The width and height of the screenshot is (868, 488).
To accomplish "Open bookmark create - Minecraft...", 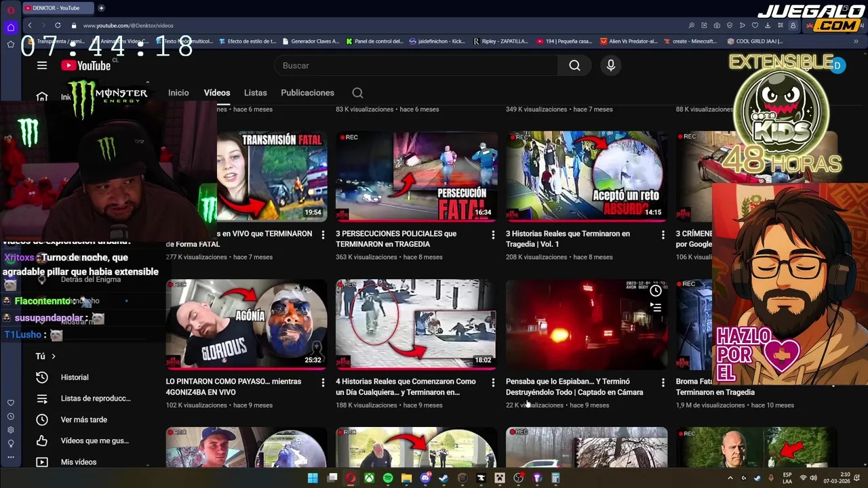I will [x=690, y=41].
